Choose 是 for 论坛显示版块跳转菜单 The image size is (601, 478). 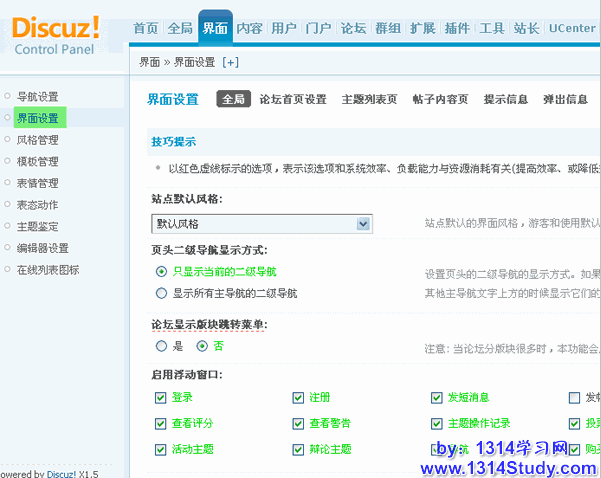point(161,346)
